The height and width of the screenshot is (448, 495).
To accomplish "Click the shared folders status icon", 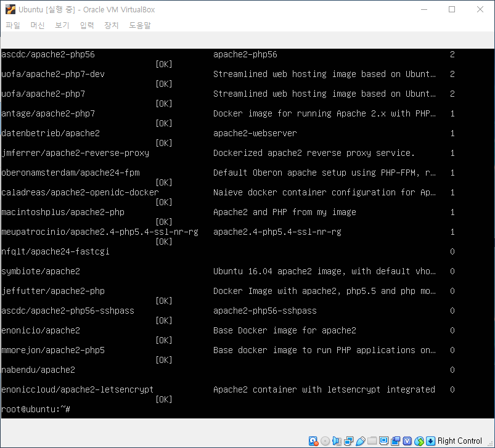I will [x=372, y=441].
